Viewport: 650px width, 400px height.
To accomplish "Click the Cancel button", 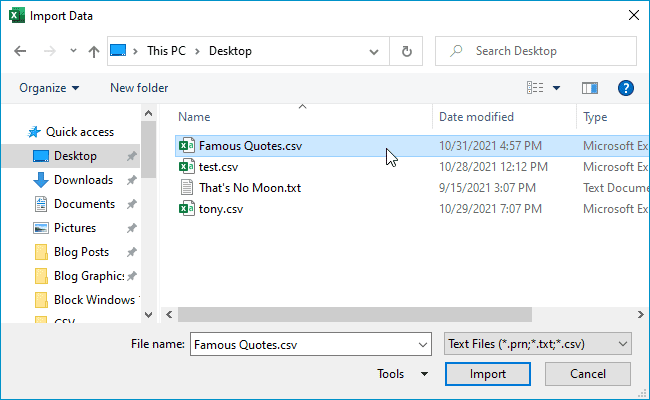I will coord(588,374).
